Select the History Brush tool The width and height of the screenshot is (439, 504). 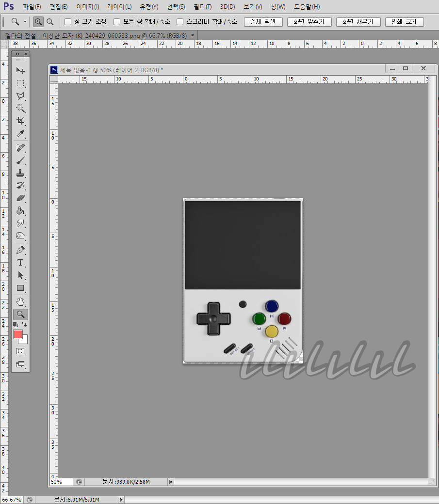[20, 186]
